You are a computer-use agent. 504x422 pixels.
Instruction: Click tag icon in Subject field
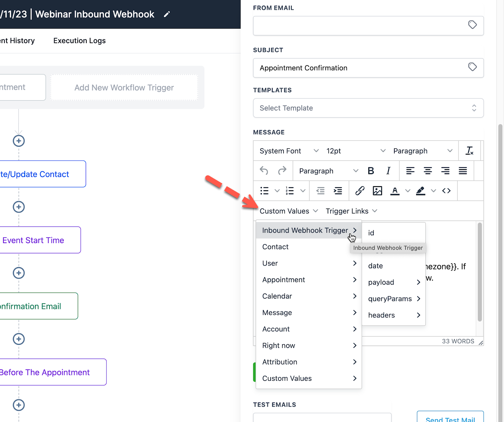pyautogui.click(x=472, y=67)
